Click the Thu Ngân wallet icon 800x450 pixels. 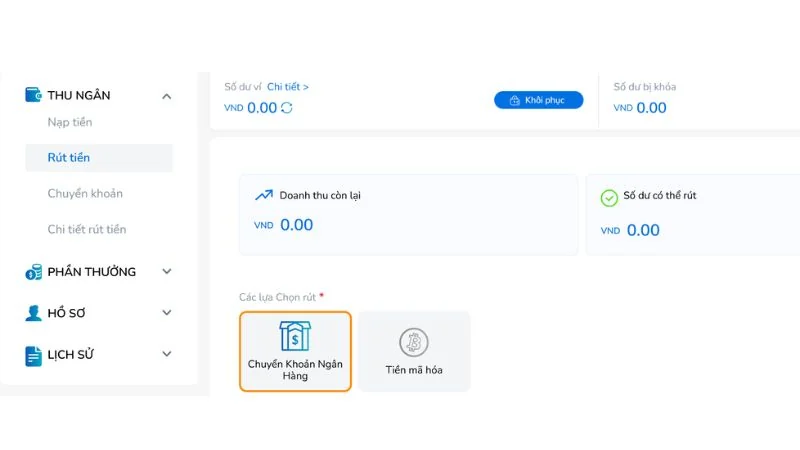coord(33,95)
